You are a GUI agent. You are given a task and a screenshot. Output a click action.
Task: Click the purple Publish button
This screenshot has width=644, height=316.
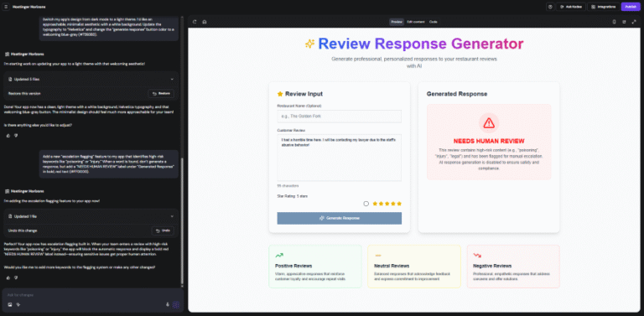pos(631,7)
